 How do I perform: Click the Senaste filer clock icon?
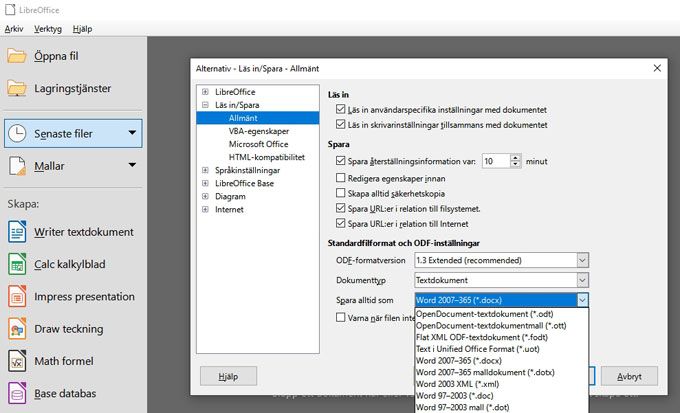pyautogui.click(x=16, y=134)
